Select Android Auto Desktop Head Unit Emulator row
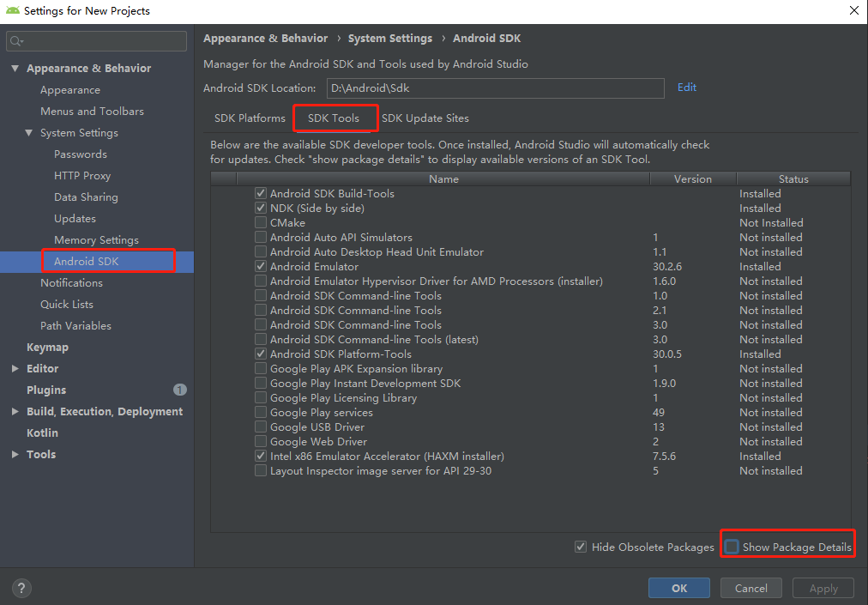 pyautogui.click(x=530, y=251)
